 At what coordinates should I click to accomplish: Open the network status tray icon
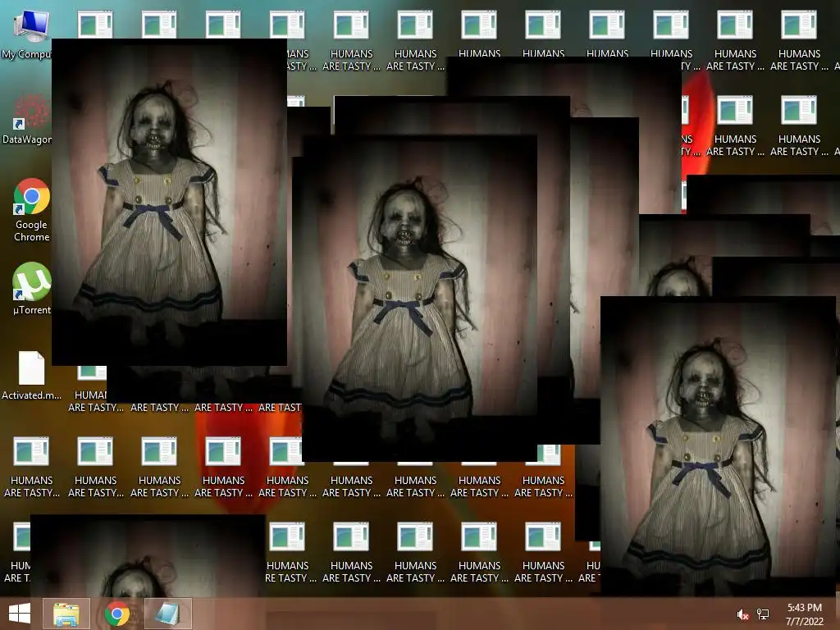tap(763, 614)
